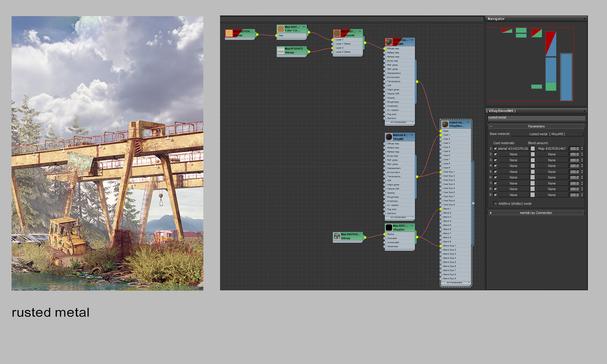The height and width of the screenshot is (364, 607).
Task: Toggle coat material 6 enable checkbox
Action: click(x=495, y=177)
